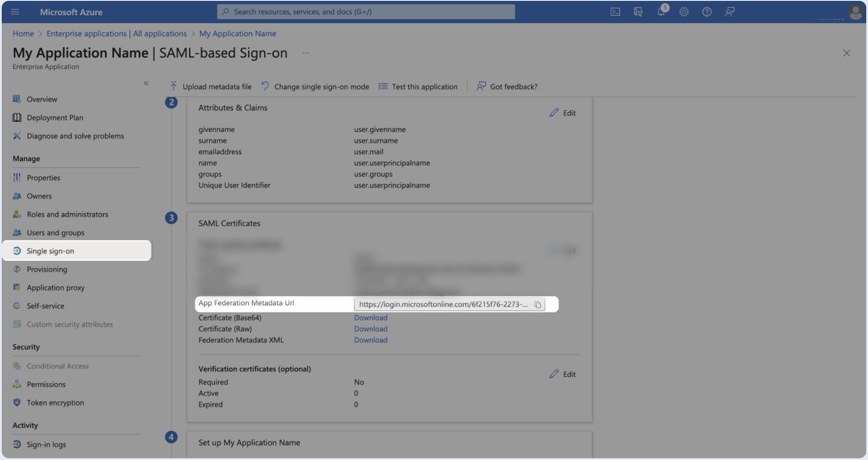Download the Certificate (Base64)
Viewport: 868px width, 460px height.
(371, 318)
